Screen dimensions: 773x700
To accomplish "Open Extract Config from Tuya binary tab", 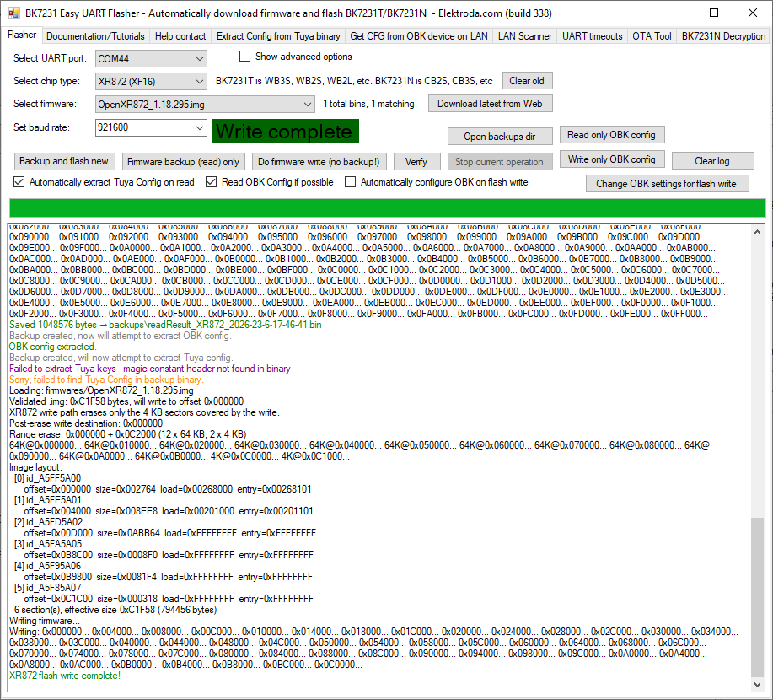I will pyautogui.click(x=278, y=36).
